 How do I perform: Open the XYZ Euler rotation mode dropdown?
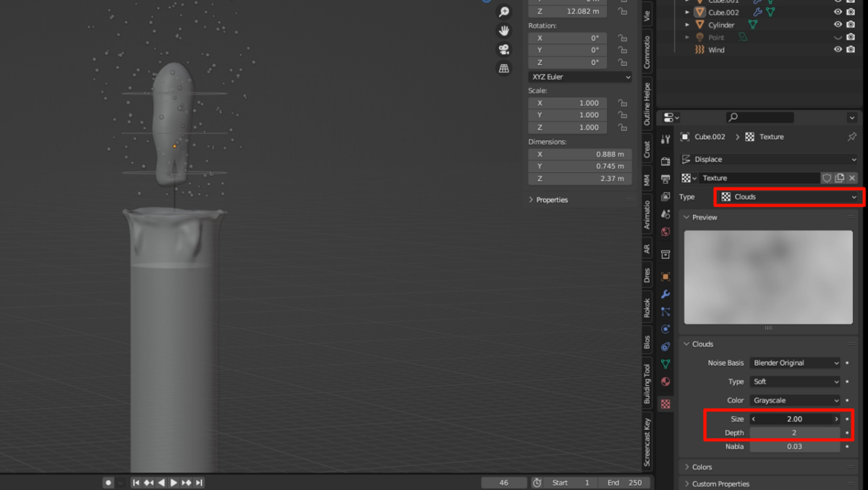(580, 77)
